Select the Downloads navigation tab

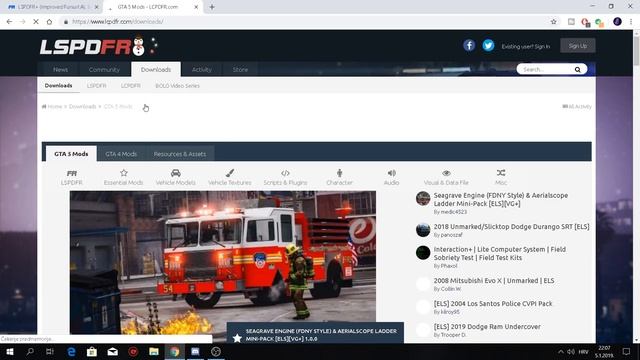point(156,69)
